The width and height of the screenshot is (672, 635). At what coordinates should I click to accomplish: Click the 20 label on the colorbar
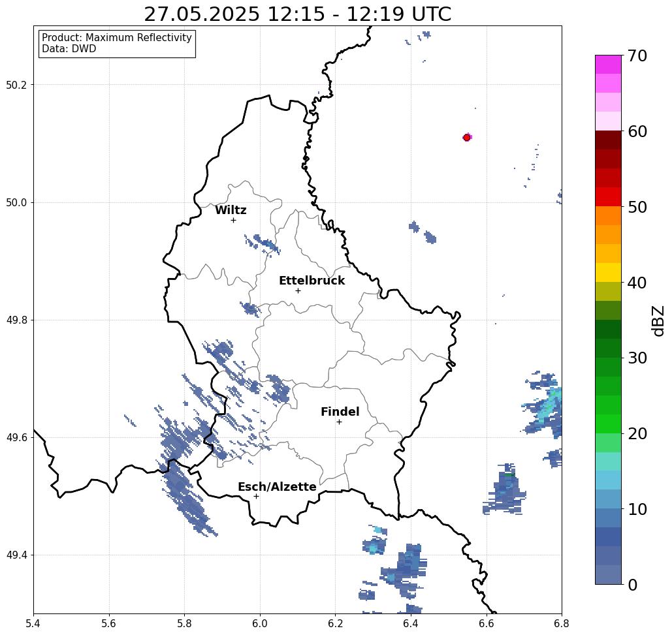coord(637,434)
